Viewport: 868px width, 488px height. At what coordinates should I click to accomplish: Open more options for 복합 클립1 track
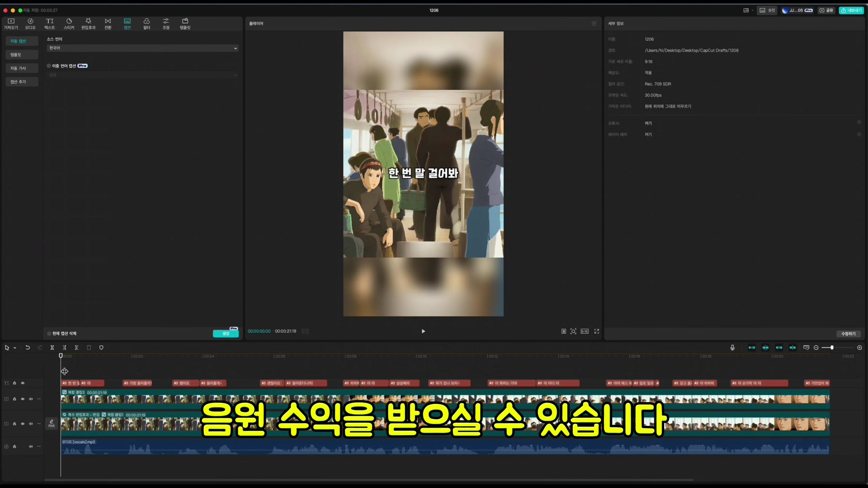(39, 424)
